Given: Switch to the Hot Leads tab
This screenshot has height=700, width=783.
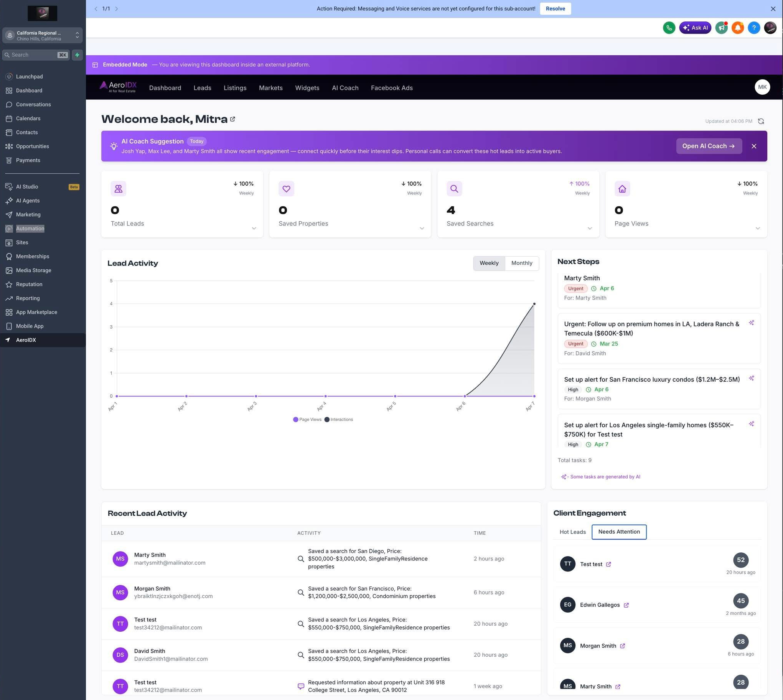Looking at the screenshot, I should [x=573, y=532].
